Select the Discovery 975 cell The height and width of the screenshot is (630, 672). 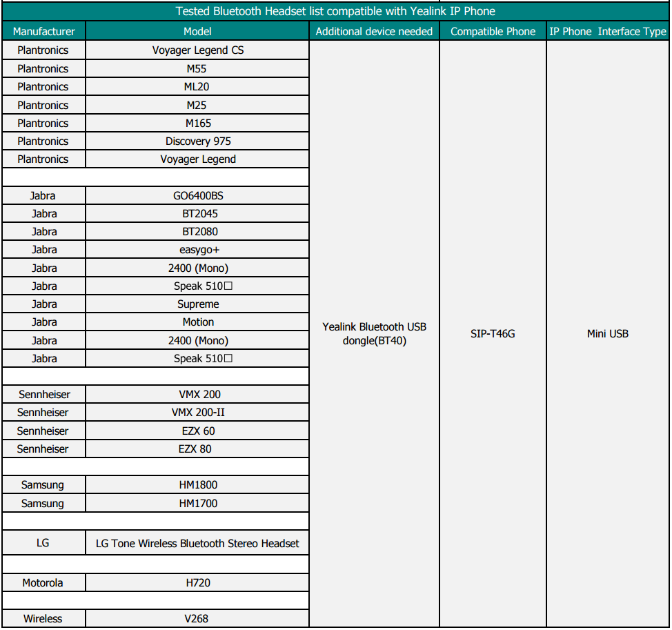click(x=197, y=141)
